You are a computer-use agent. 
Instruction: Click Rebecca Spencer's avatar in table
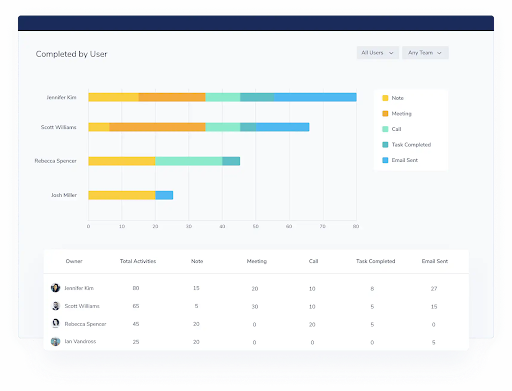click(x=55, y=323)
